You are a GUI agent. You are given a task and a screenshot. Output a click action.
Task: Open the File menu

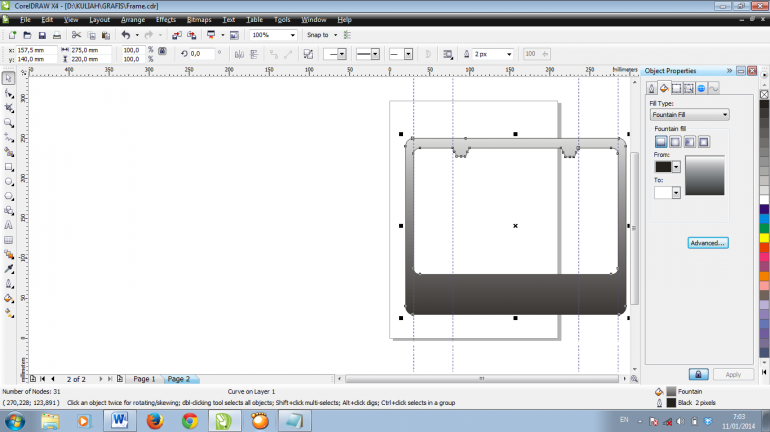(x=25, y=20)
